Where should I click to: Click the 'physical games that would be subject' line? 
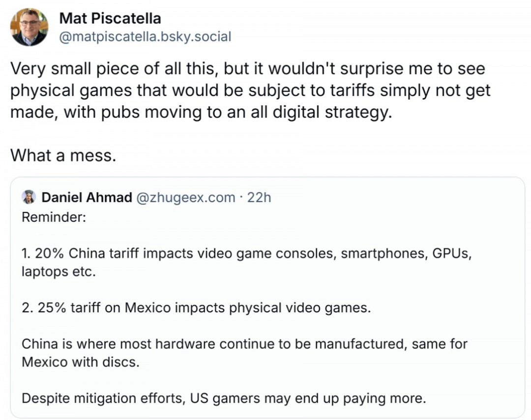250,90
